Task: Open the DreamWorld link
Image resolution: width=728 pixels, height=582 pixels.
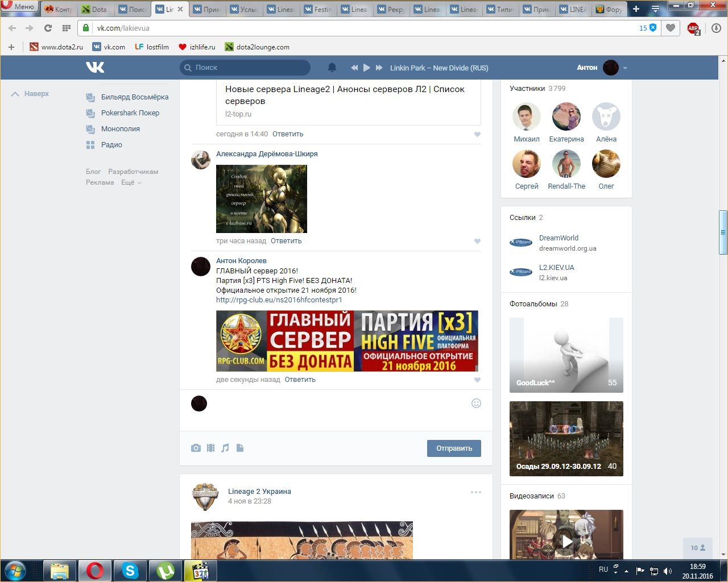Action: (559, 238)
